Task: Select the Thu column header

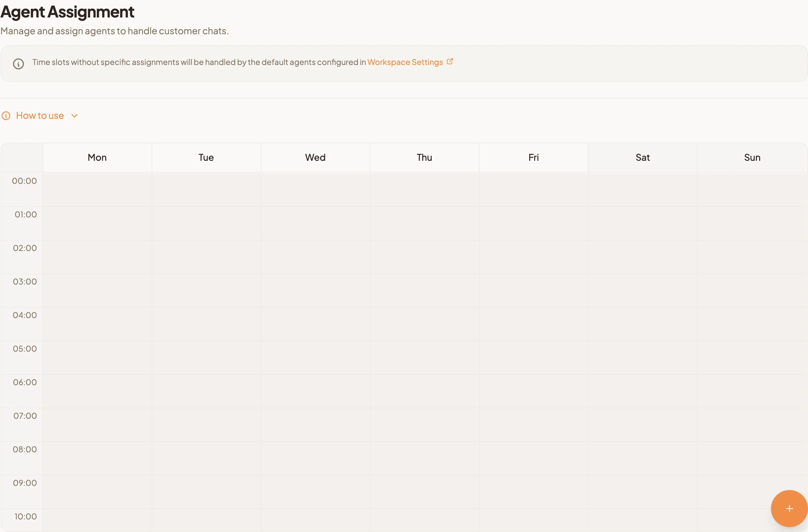Action: pos(424,158)
